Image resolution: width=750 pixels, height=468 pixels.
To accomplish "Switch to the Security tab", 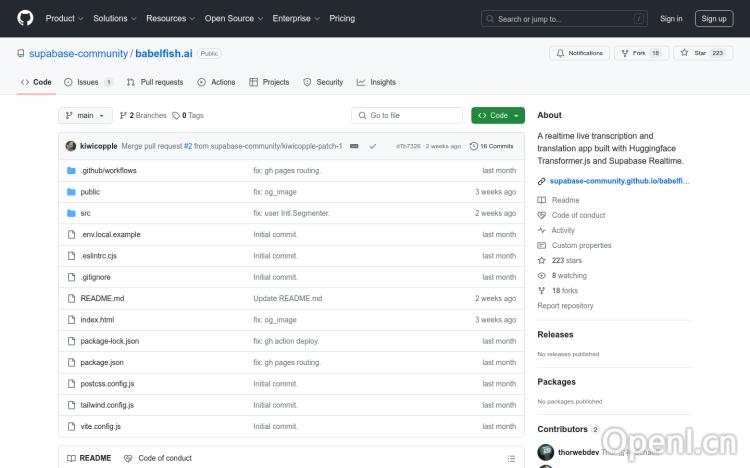I will click(x=323, y=82).
